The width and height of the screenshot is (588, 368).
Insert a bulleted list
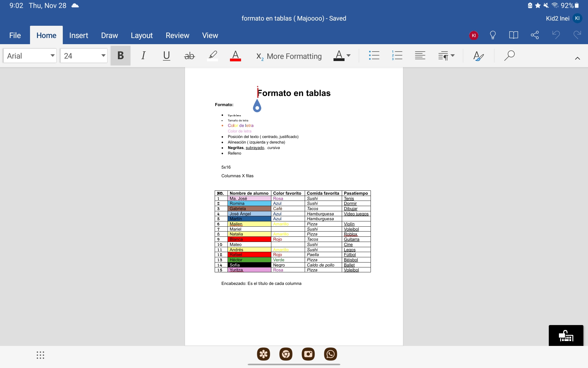click(374, 56)
